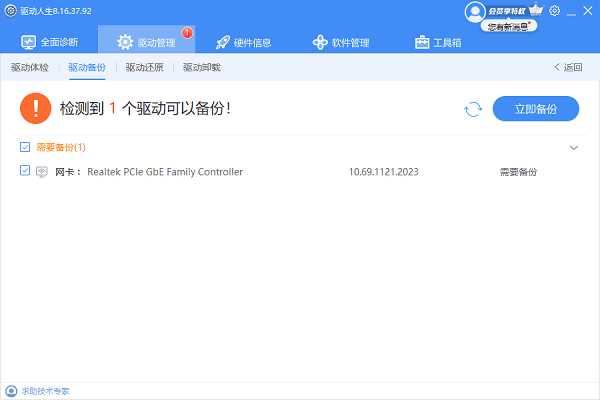Viewport: 600px width, 400px height.
Task: Uncheck the Realtek PCIe GbE driver checkbox
Action: pos(25,172)
